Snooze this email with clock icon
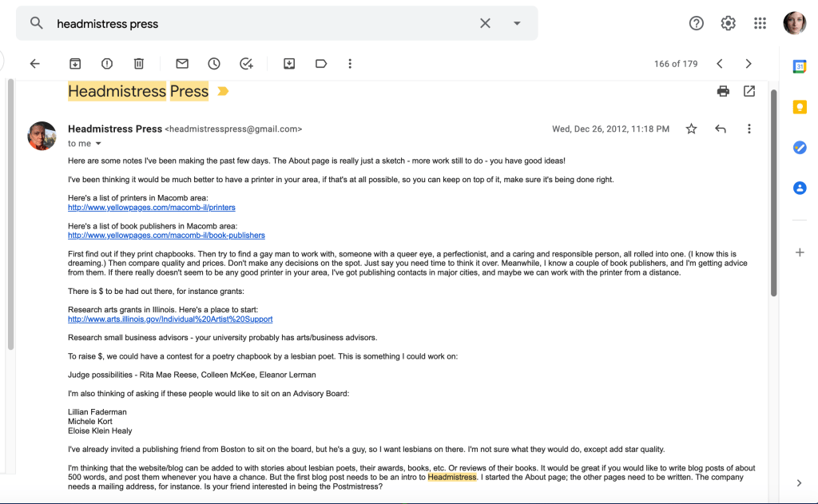The image size is (818, 504). click(x=214, y=64)
